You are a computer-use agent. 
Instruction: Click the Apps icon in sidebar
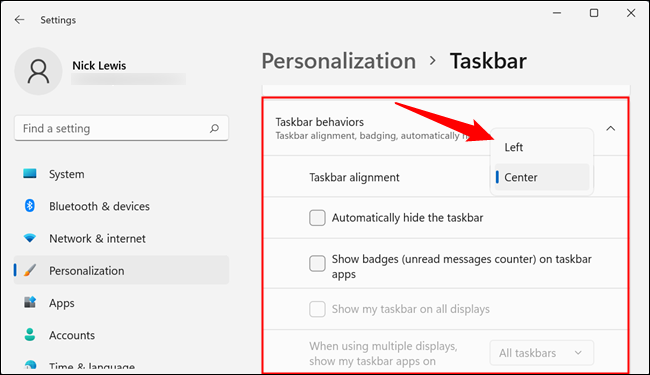coord(30,302)
